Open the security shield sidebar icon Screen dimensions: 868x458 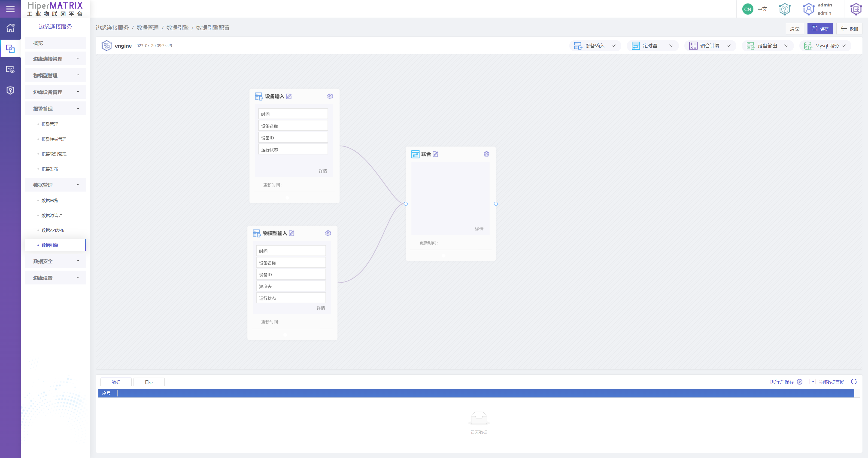(x=10, y=90)
